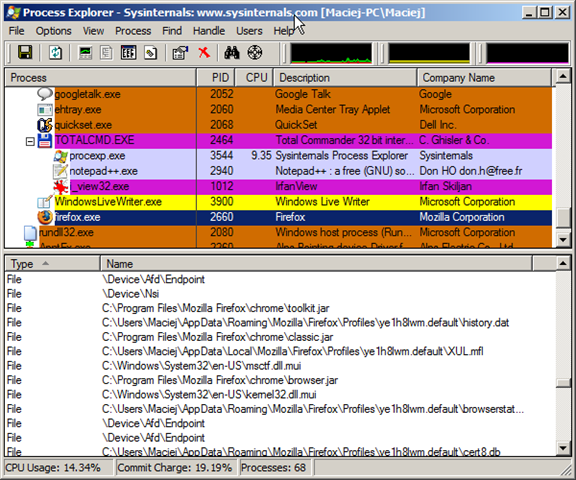Click the lower pane scroll down arrow
Image resolution: width=576 pixels, height=480 pixels.
[563, 448]
